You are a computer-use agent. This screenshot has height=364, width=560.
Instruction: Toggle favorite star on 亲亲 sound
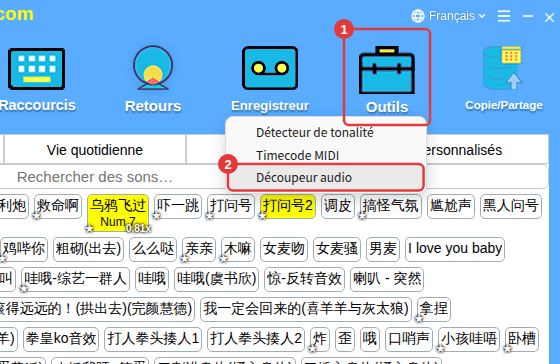click(x=184, y=258)
